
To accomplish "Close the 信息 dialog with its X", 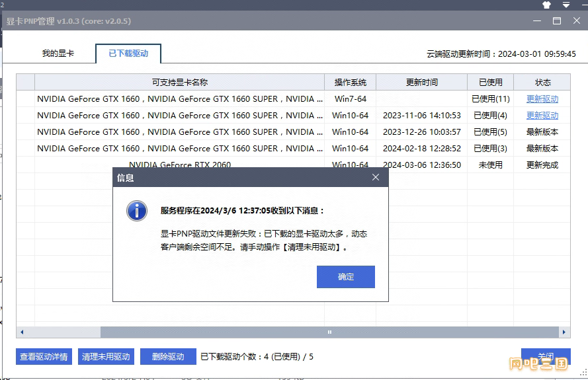I will [x=376, y=177].
